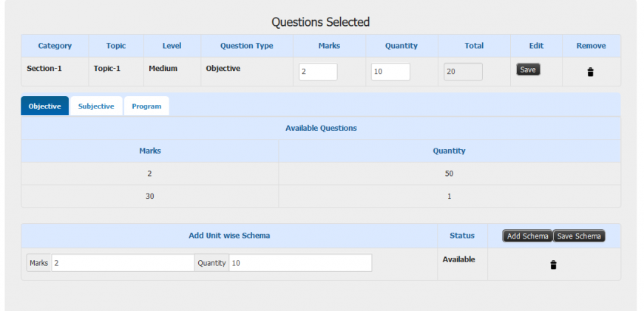This screenshot has height=311, width=644.
Task: Click the Available status text
Action: tap(458, 260)
